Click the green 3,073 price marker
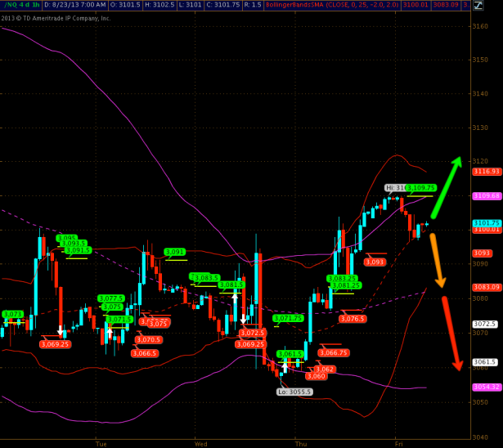This screenshot has width=503, height=448. click(13, 314)
